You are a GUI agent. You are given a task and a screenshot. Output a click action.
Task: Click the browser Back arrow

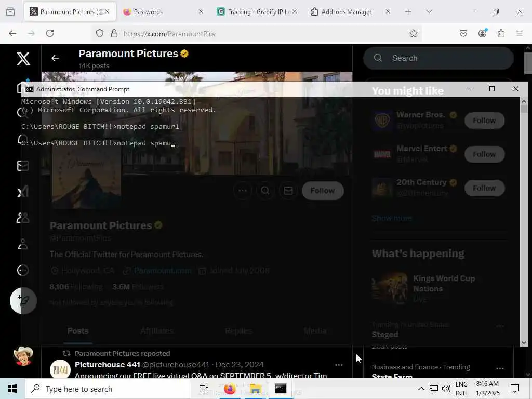(x=12, y=33)
